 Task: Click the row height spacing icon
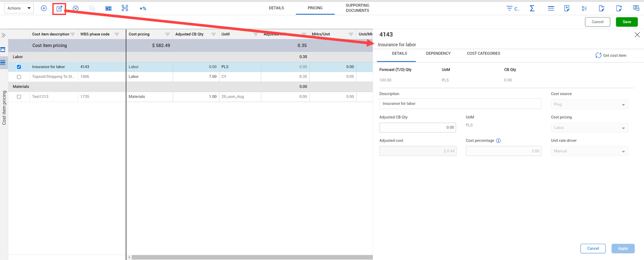click(x=584, y=8)
